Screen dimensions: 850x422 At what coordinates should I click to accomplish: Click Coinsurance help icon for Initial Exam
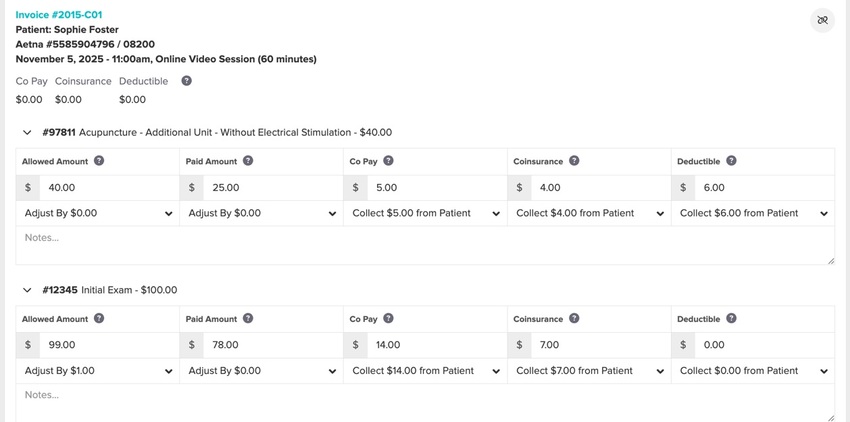coord(574,318)
